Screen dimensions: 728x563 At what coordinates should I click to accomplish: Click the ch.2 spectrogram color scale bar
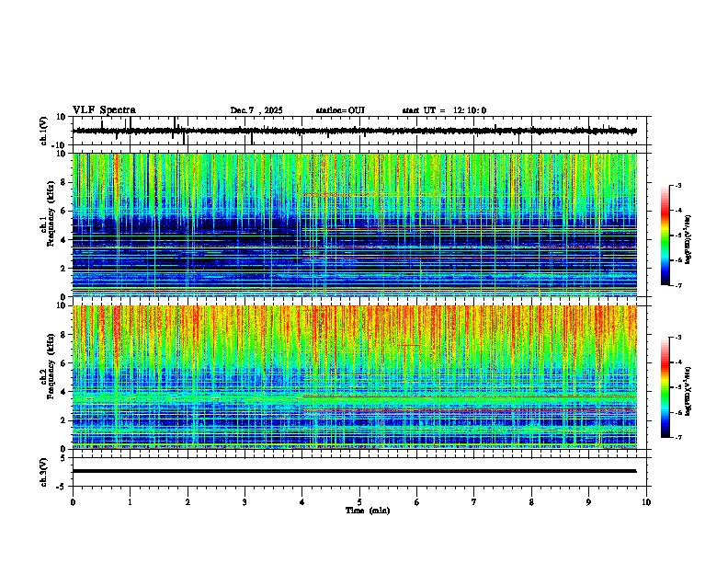665,387
